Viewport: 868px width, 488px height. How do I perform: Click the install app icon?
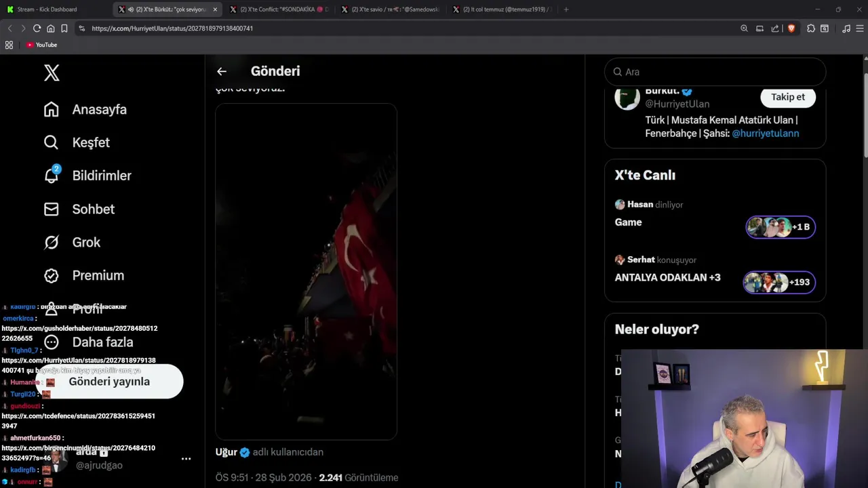tap(759, 28)
